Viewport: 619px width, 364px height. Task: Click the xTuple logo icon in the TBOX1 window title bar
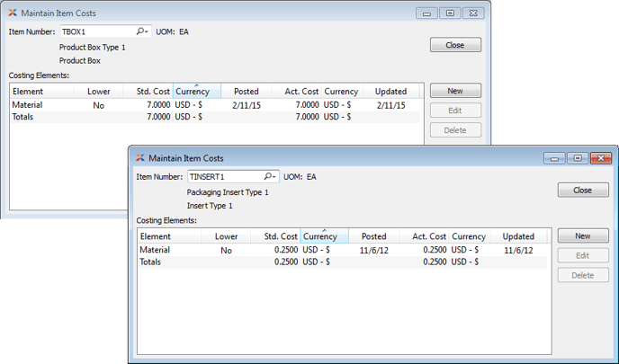pos(12,13)
